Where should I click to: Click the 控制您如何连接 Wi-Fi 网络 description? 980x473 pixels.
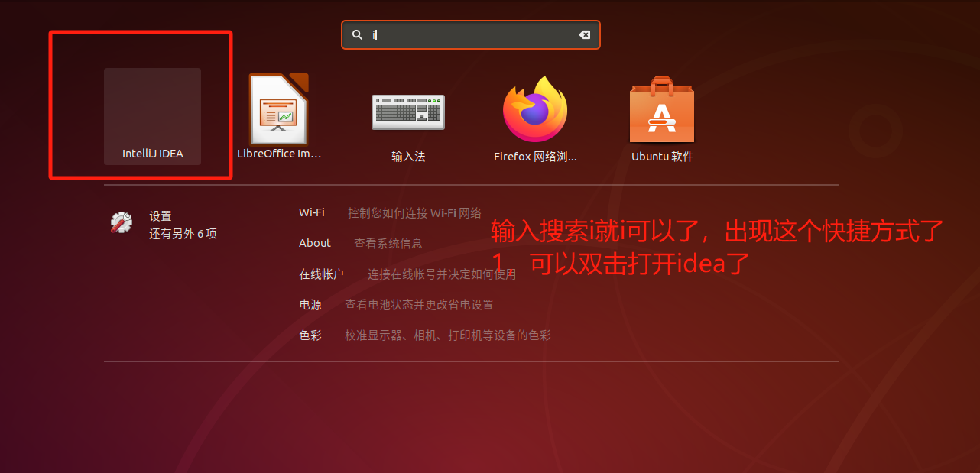(414, 212)
